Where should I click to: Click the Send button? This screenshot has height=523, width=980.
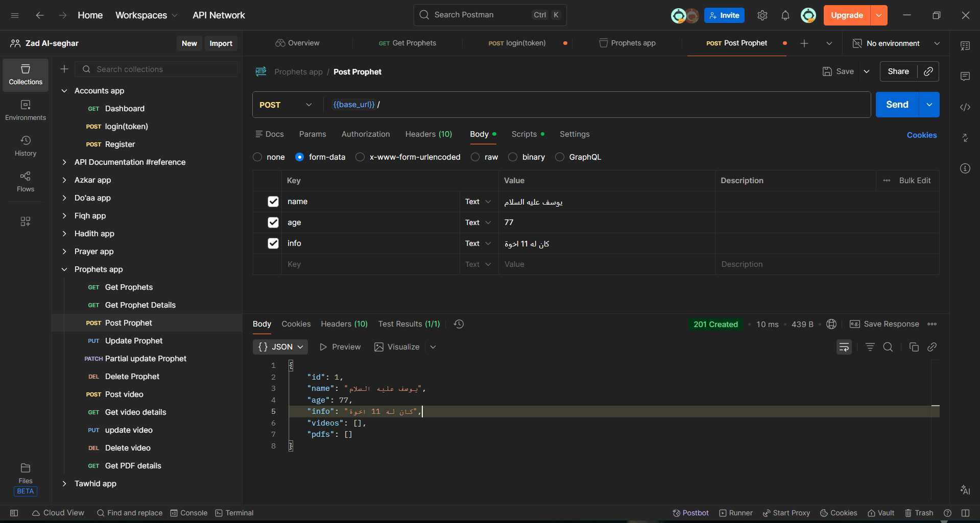pyautogui.click(x=897, y=105)
